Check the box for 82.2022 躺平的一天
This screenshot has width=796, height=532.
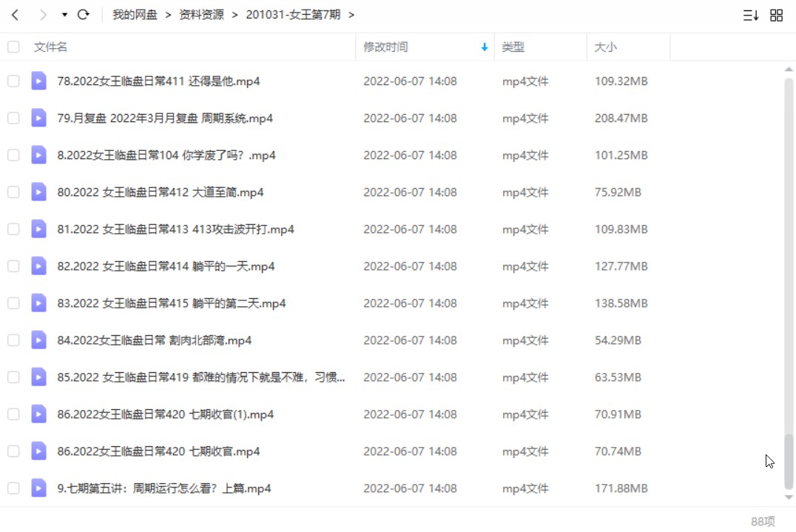(14, 266)
